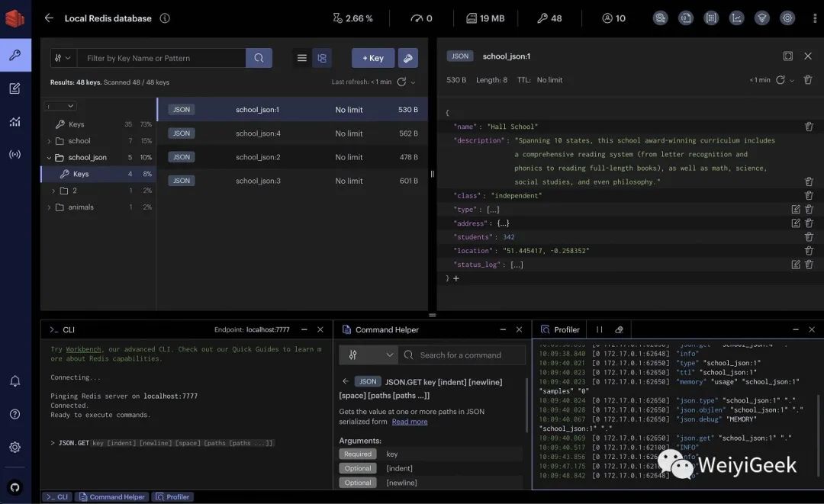Select the Profiler bottom tab
Screen dimensions: 824x504
click(x=172, y=497)
